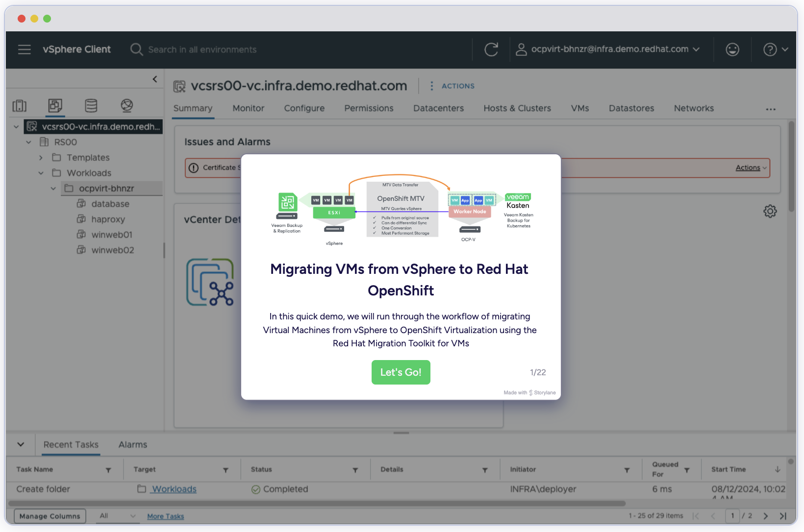Expand the Templates folder in the tree
The width and height of the screenshot is (804, 532).
41,157
